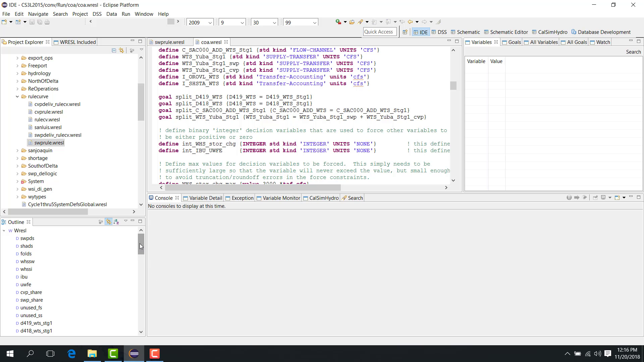Close the coa.wresl editor tab
The width and height of the screenshot is (644, 362).
(x=226, y=42)
